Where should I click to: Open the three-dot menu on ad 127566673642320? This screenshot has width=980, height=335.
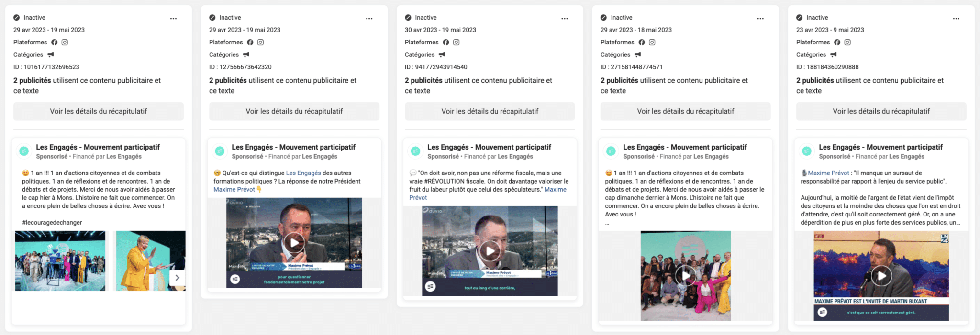tap(369, 19)
